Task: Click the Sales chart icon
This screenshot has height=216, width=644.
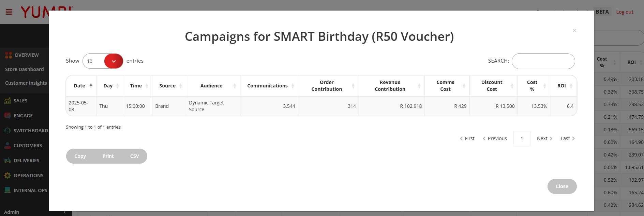Action: (8, 101)
